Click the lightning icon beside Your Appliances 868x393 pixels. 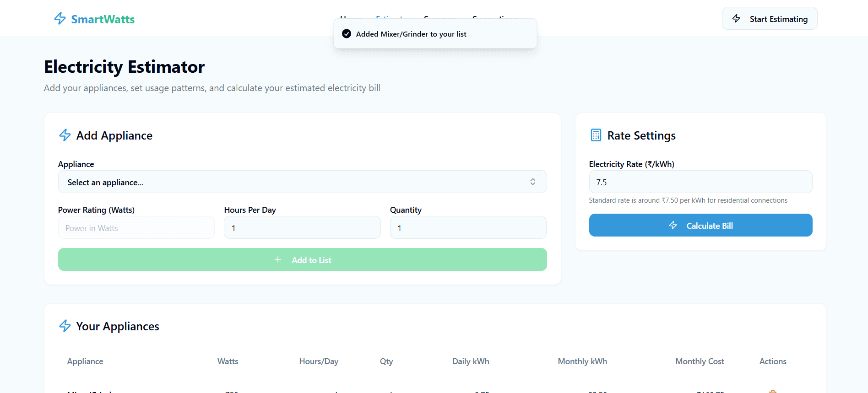[x=65, y=326]
